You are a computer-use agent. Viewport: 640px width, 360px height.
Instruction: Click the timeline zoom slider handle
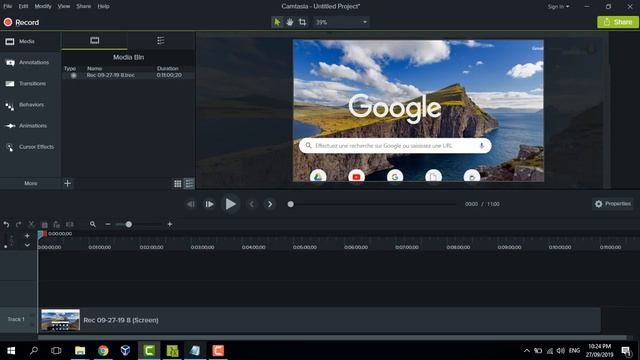click(129, 224)
